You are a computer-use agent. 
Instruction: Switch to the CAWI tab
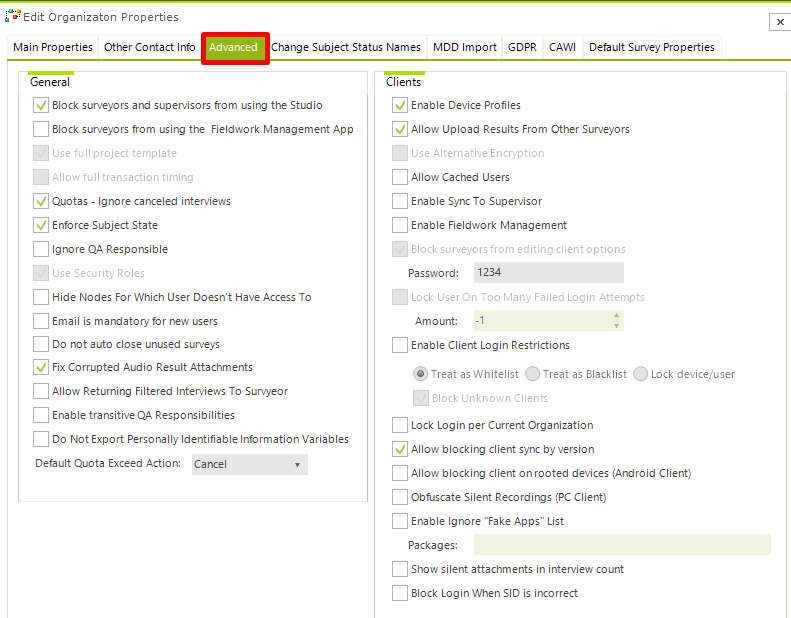(562, 47)
